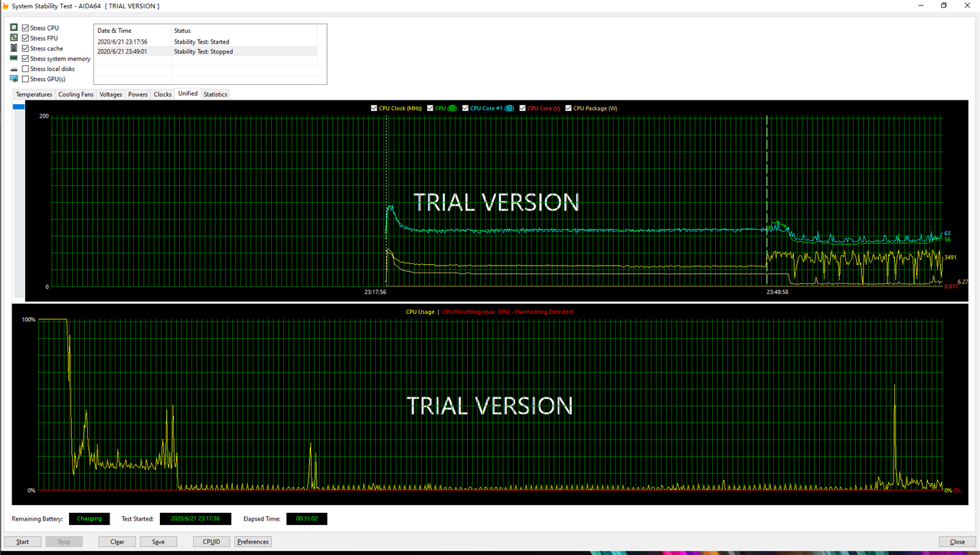Click the Start button
Image resolution: width=980 pixels, height=555 pixels.
23,541
